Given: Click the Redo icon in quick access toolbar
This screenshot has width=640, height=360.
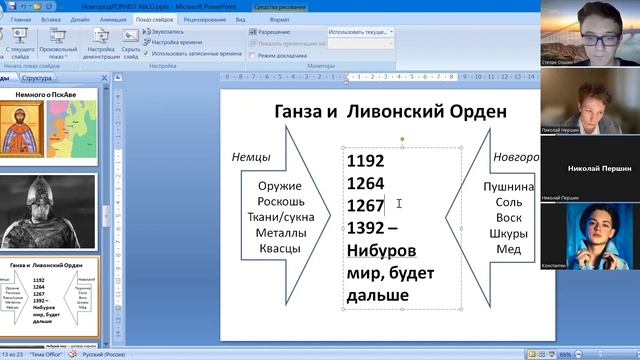Looking at the screenshot, I should pos(49,6).
